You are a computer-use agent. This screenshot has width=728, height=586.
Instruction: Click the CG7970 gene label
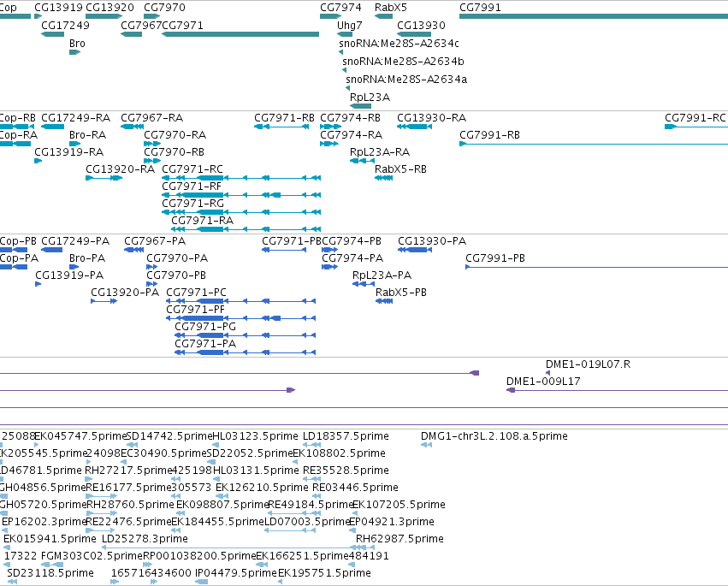coord(164,8)
